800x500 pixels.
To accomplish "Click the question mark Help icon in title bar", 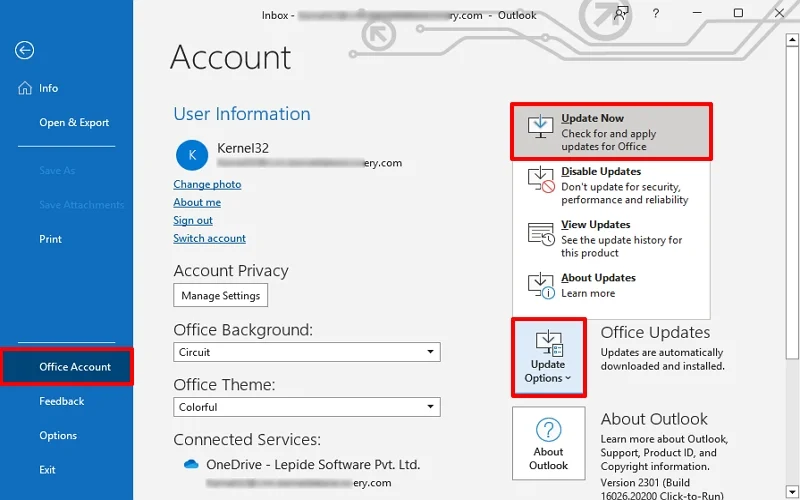I will tap(656, 14).
